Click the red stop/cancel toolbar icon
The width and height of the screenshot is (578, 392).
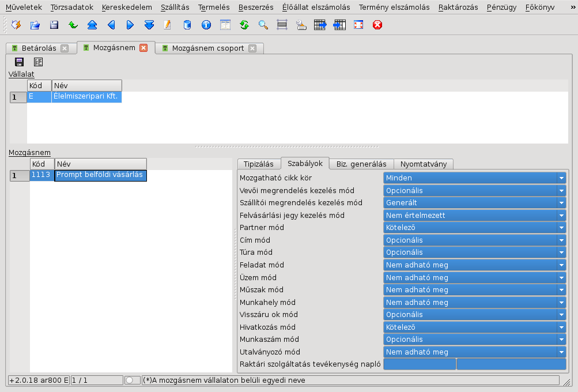pos(377,25)
